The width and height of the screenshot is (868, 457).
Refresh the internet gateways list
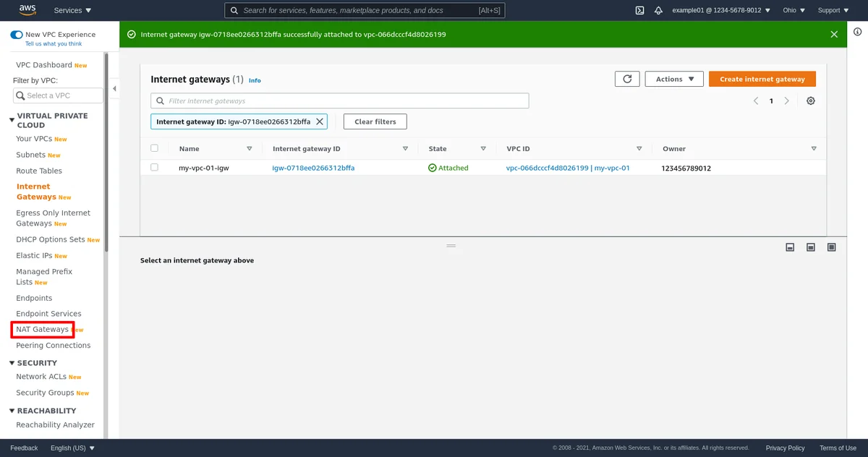click(x=627, y=79)
